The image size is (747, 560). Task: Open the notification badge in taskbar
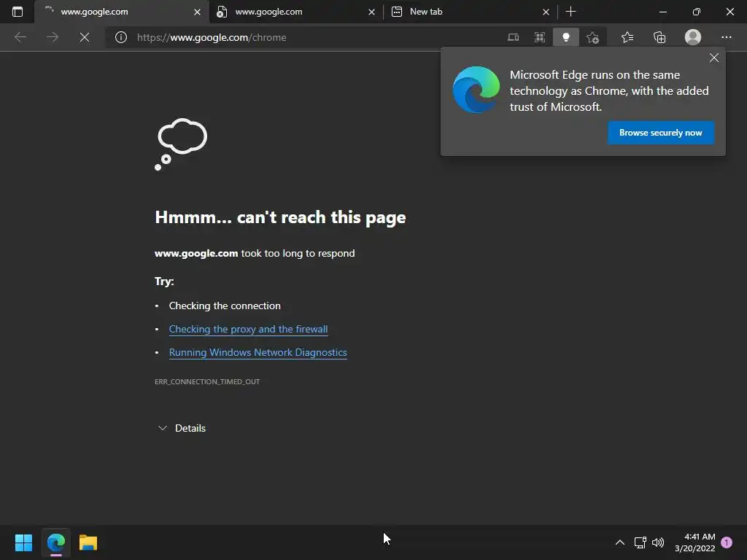point(727,542)
